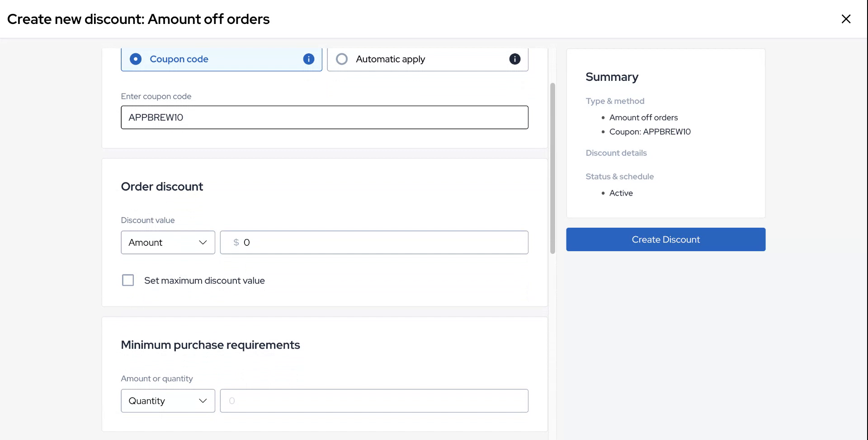The image size is (868, 440).
Task: Click the Coupon: APPBREW10 summary entry
Action: [650, 131]
